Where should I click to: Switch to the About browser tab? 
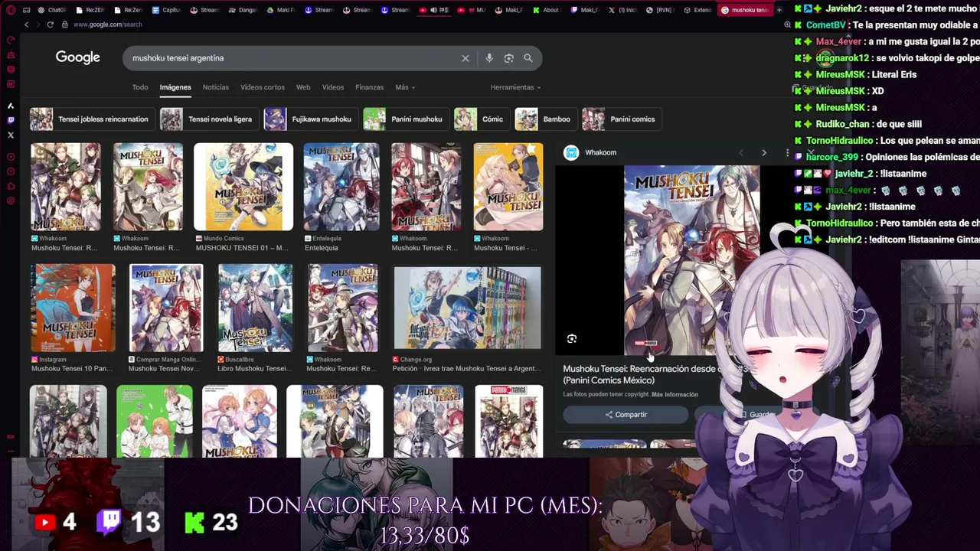point(547,10)
